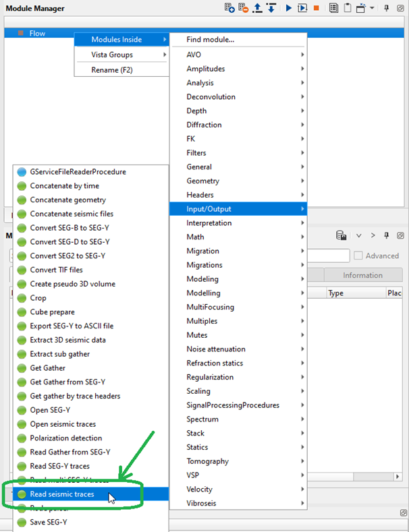Click green icon beside Convert SEG-B to SEG-Y
Viewport: 409px width, 532px height.
(x=22, y=228)
